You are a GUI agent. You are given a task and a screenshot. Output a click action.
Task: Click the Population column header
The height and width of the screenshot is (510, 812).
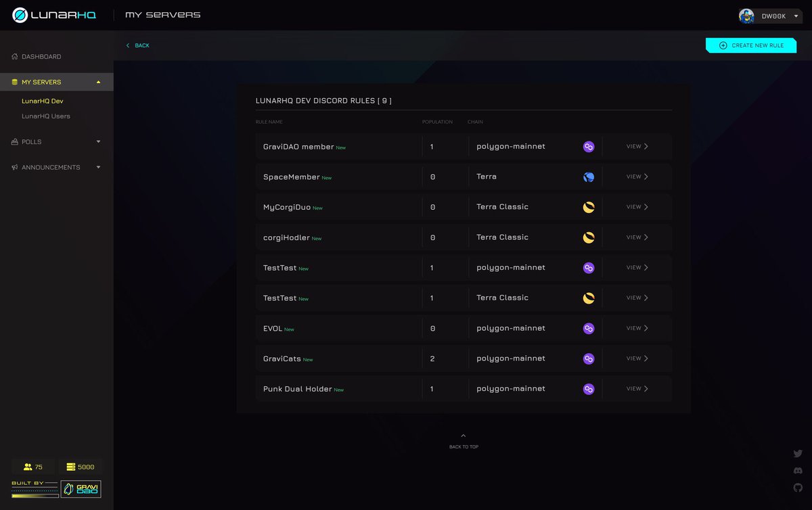coord(437,122)
